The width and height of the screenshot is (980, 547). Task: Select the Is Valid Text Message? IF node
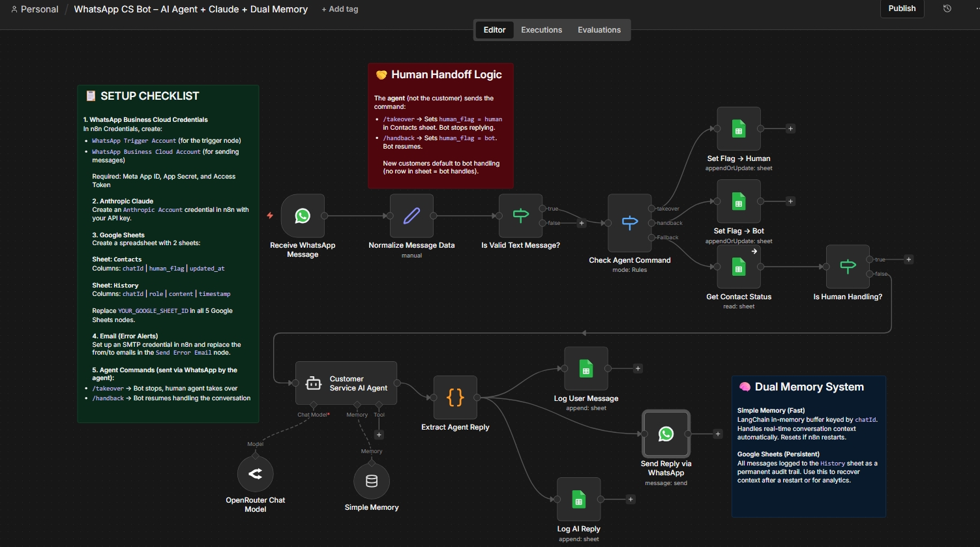(x=520, y=216)
